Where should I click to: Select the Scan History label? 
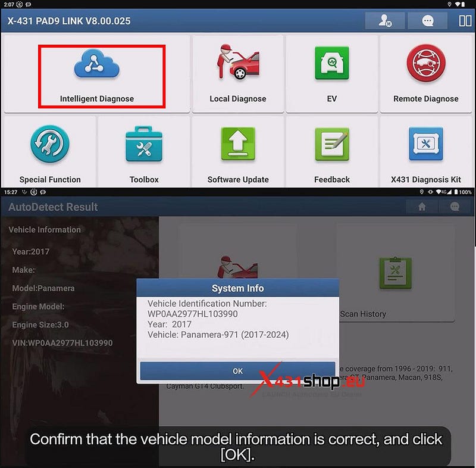point(363,314)
